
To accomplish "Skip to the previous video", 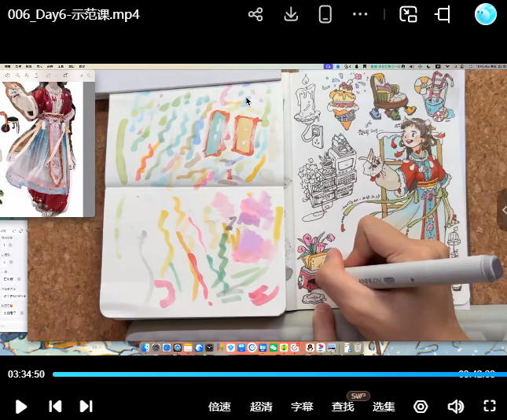I will (x=55, y=407).
